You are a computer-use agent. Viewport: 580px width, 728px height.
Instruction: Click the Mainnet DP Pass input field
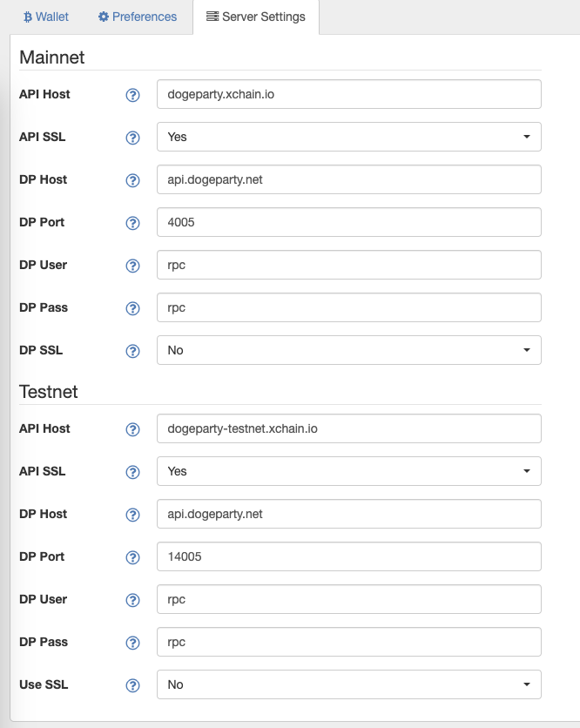tap(348, 307)
